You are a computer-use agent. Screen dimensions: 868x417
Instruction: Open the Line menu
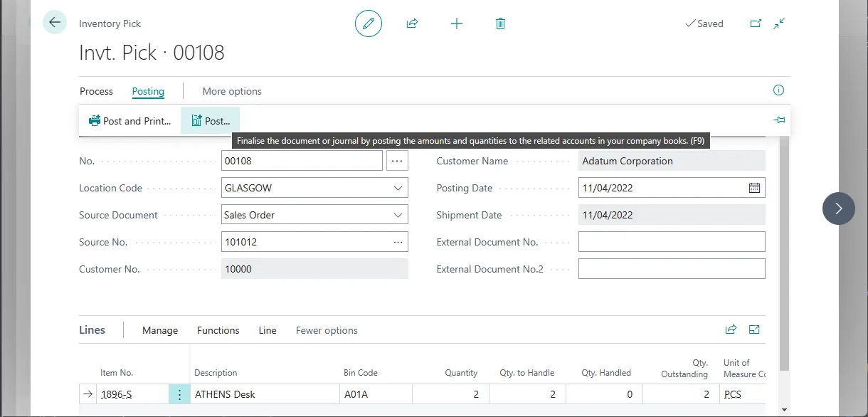268,330
